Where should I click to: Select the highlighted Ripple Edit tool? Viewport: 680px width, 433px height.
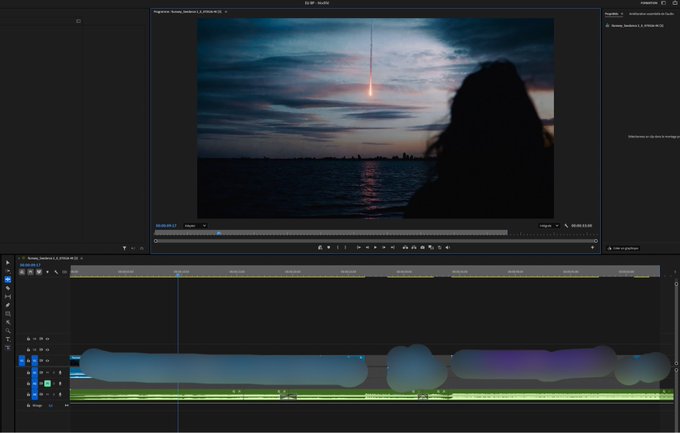pos(8,280)
